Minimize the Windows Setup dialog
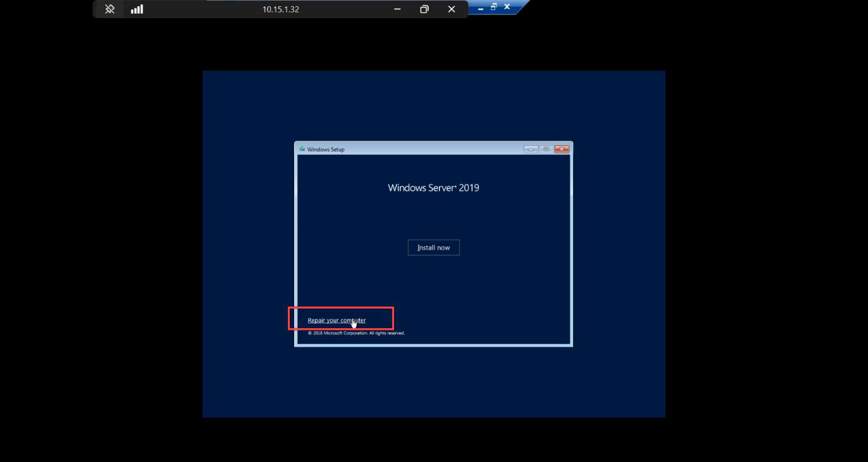This screenshot has width=868, height=462. coord(531,149)
